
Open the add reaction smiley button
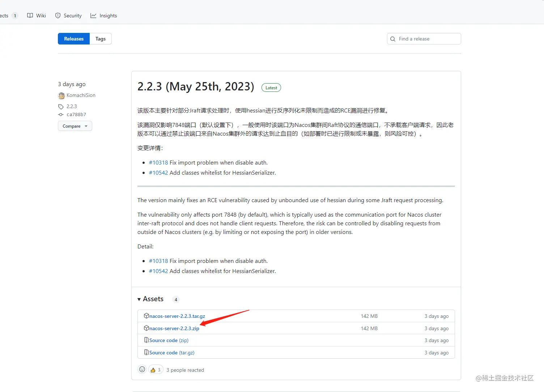coord(142,369)
